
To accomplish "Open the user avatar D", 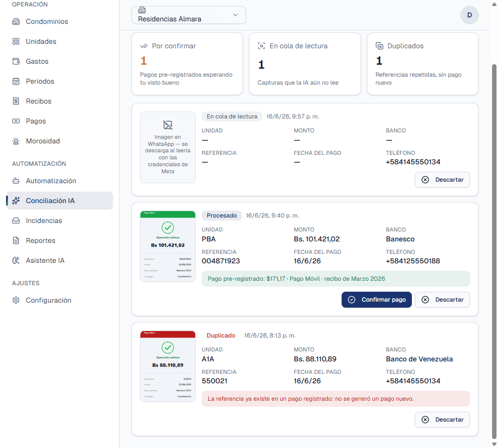I will pyautogui.click(x=470, y=15).
